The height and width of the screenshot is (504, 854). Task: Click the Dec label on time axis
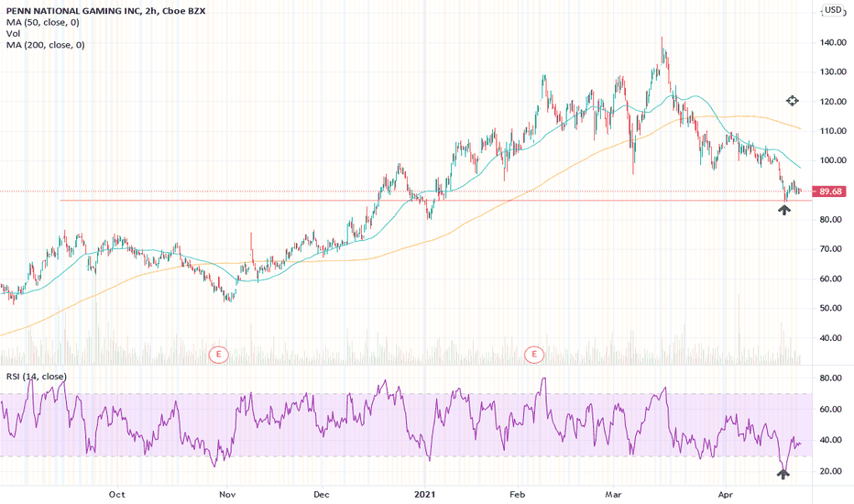coord(322,495)
